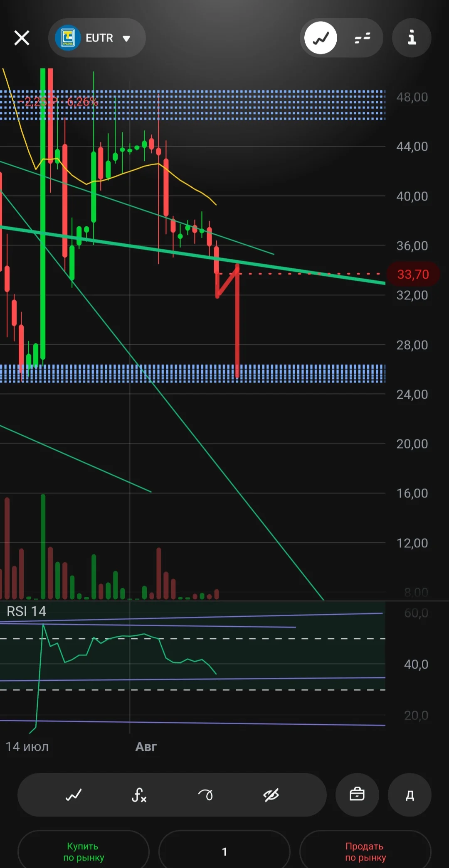Switch to line chart view toggle

321,38
